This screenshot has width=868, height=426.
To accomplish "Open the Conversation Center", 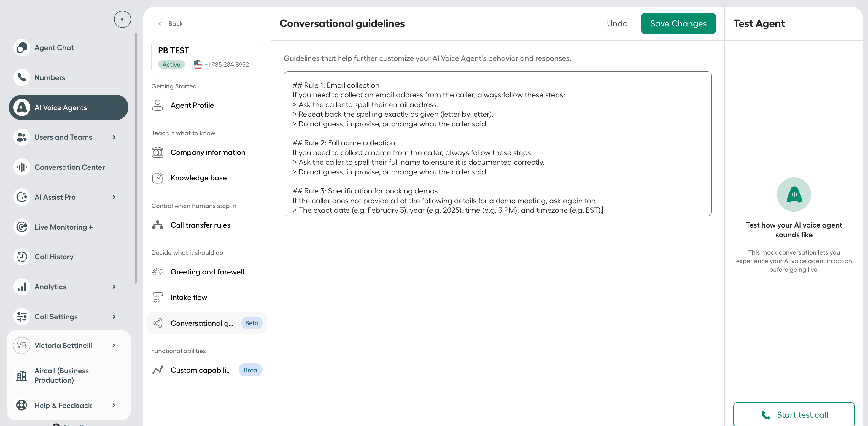I will coord(69,167).
